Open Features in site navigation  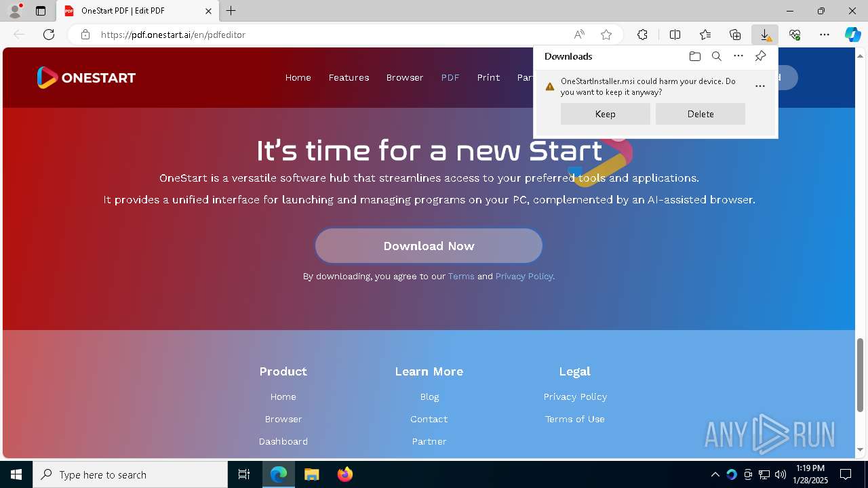349,77
